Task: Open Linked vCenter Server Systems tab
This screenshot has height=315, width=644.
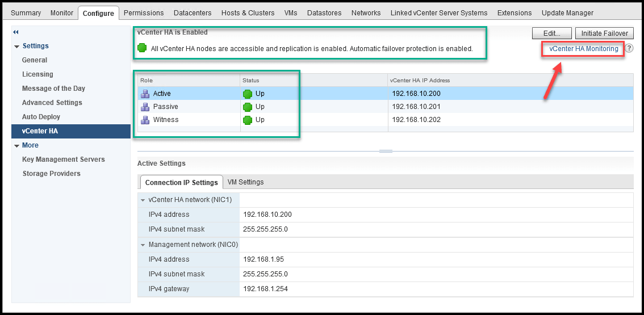Action: pyautogui.click(x=439, y=12)
